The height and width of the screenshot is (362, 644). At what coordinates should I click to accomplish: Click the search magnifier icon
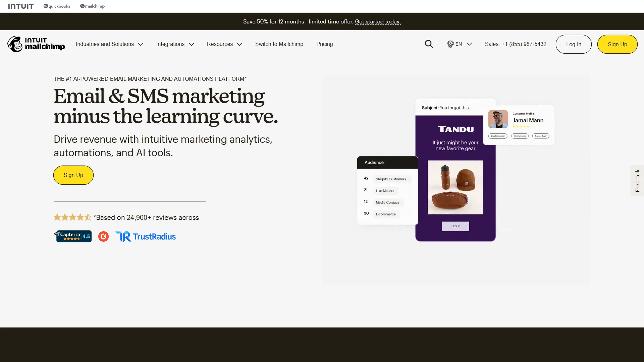(x=429, y=44)
